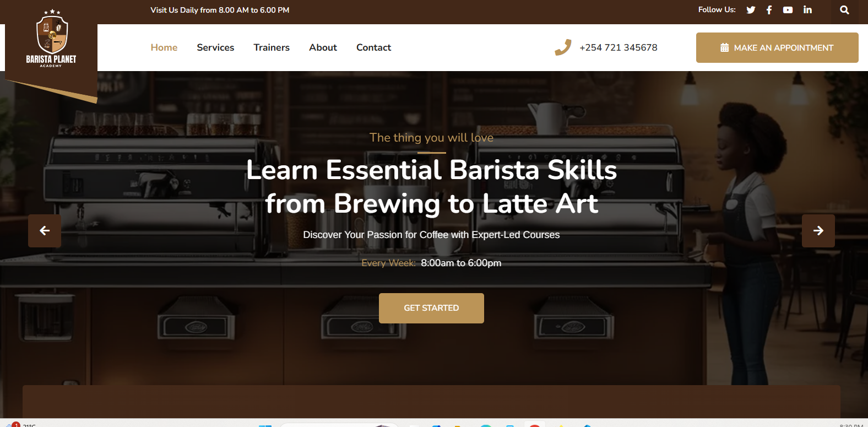Go to the Trainers page
This screenshot has width=868, height=427.
click(272, 47)
